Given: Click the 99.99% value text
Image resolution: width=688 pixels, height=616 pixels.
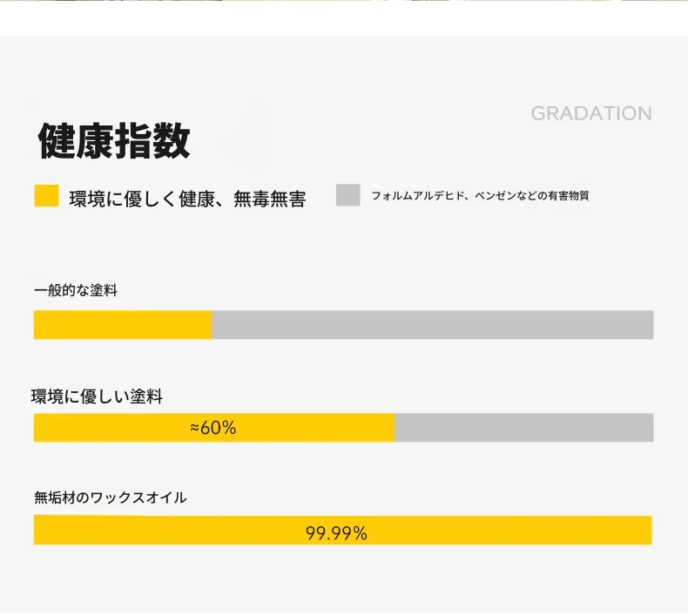Looking at the screenshot, I should pyautogui.click(x=336, y=533).
